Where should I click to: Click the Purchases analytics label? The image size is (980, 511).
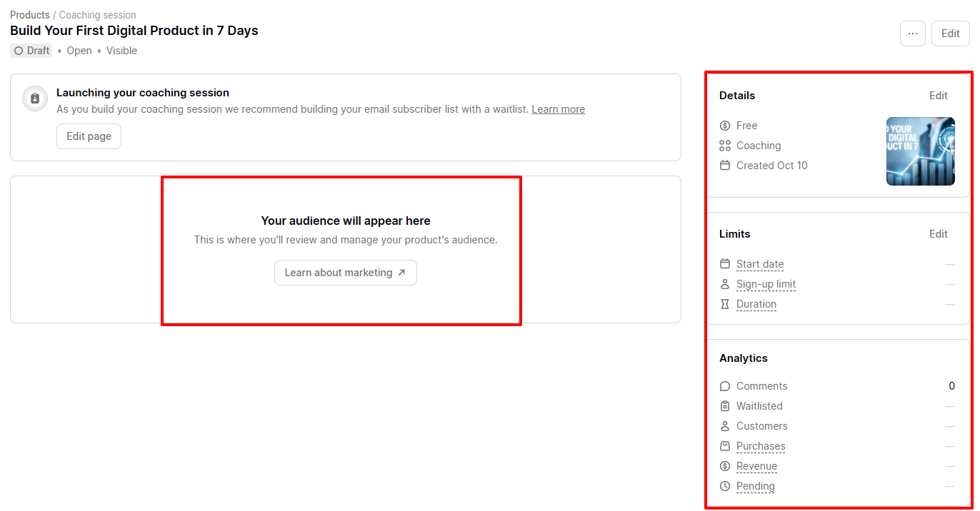point(761,446)
